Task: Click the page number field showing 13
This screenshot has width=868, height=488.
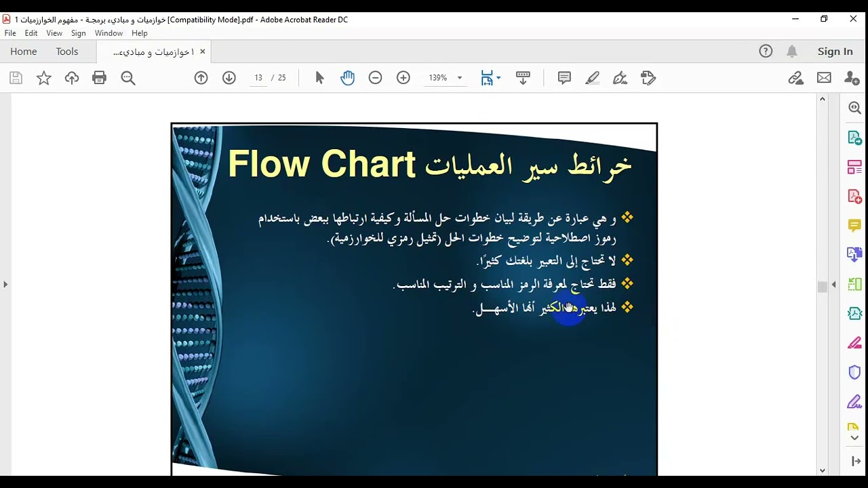Action: (258, 78)
